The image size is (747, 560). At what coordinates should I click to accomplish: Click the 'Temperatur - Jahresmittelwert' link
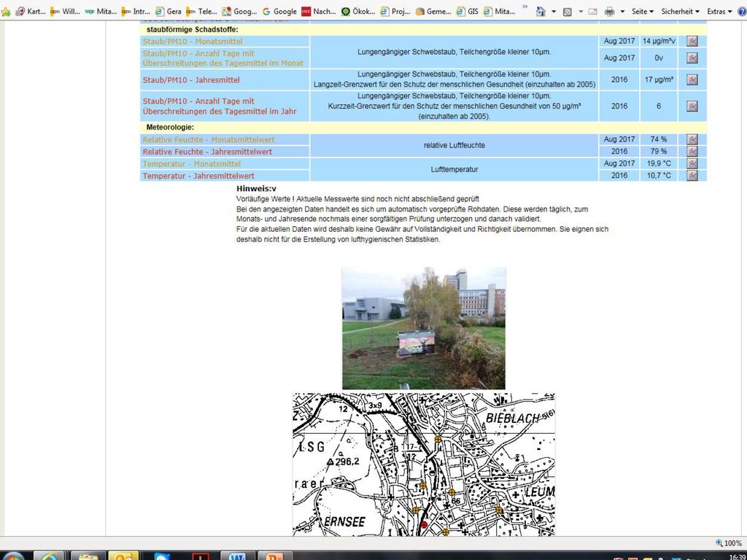(x=198, y=176)
